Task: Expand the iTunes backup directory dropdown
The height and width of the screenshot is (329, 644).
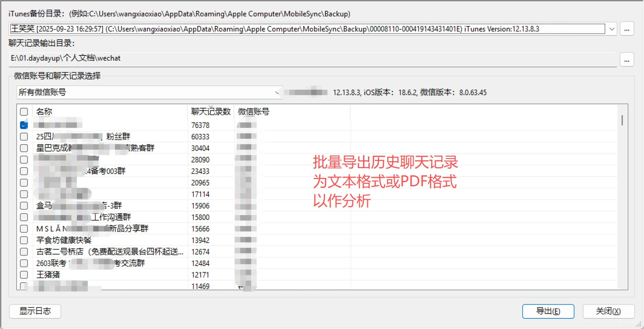Action: (611, 29)
